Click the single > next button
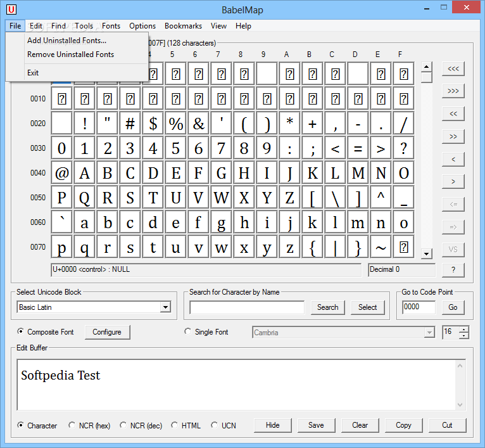 click(x=453, y=182)
